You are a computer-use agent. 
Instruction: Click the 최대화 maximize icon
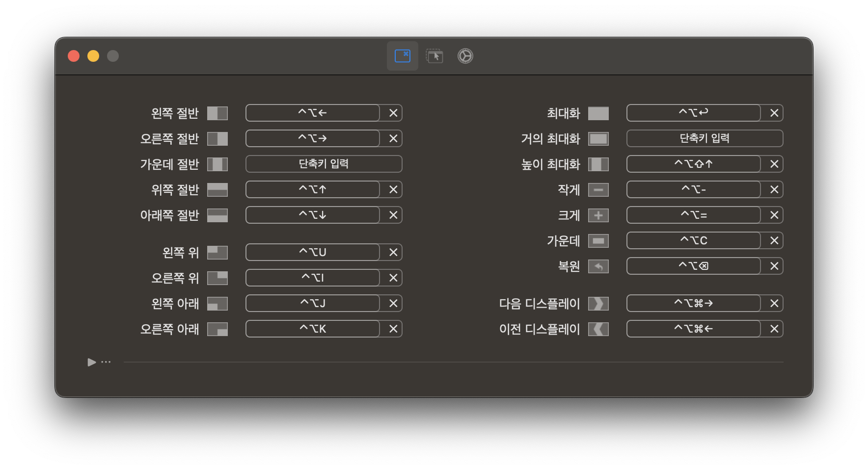click(598, 113)
